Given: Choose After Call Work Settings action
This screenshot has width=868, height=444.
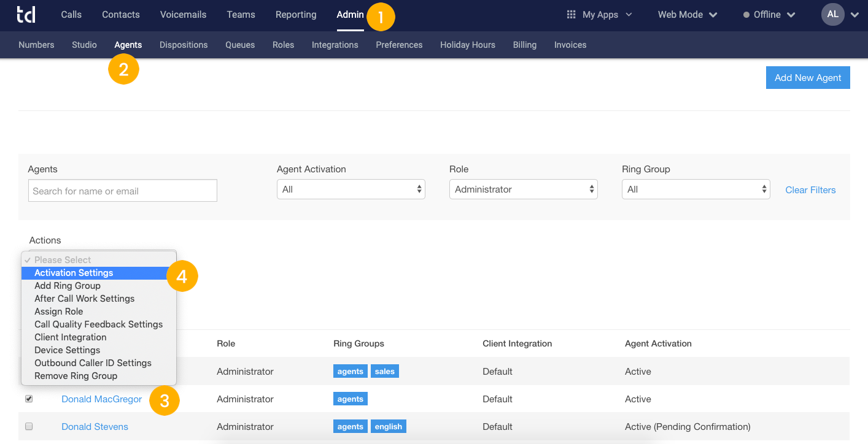Looking at the screenshot, I should click(x=99, y=299).
